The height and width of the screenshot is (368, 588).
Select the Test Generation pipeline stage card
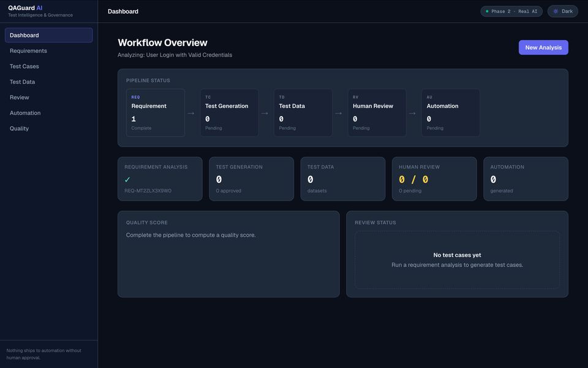click(229, 113)
